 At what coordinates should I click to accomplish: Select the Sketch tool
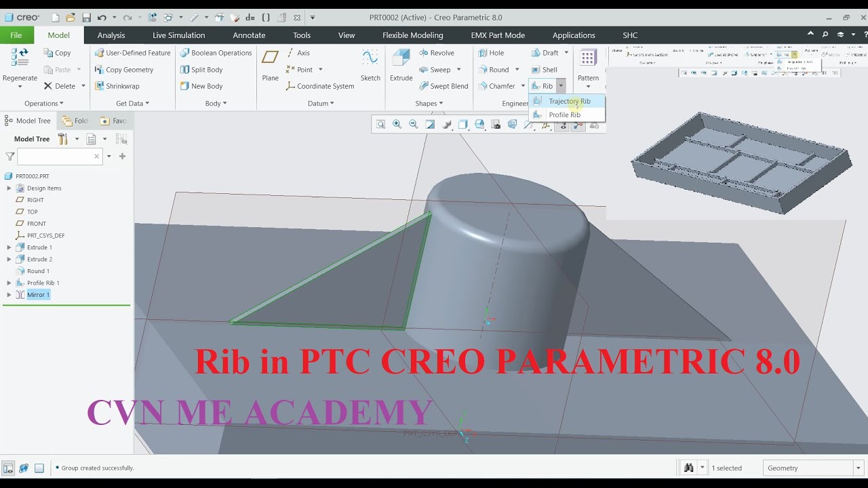tap(370, 65)
